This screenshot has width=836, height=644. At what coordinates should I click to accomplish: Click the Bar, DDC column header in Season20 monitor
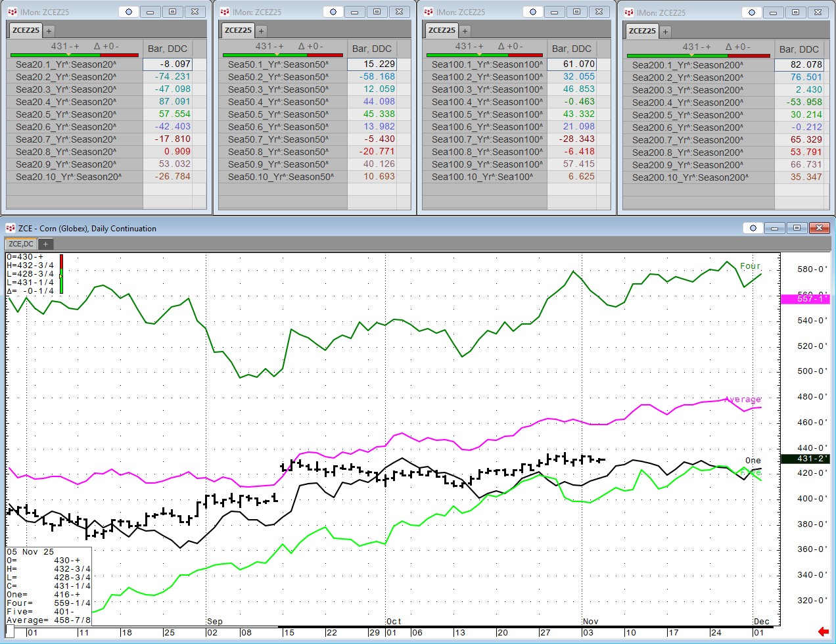(168, 49)
